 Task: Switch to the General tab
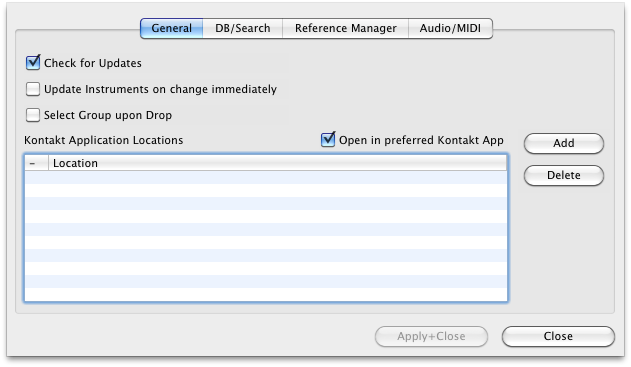(x=171, y=28)
